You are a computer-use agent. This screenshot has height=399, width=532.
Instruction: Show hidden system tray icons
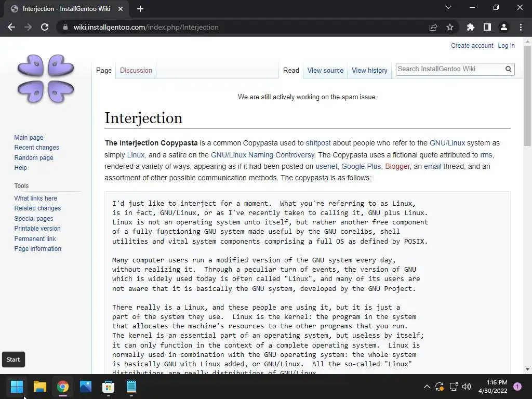(x=427, y=387)
